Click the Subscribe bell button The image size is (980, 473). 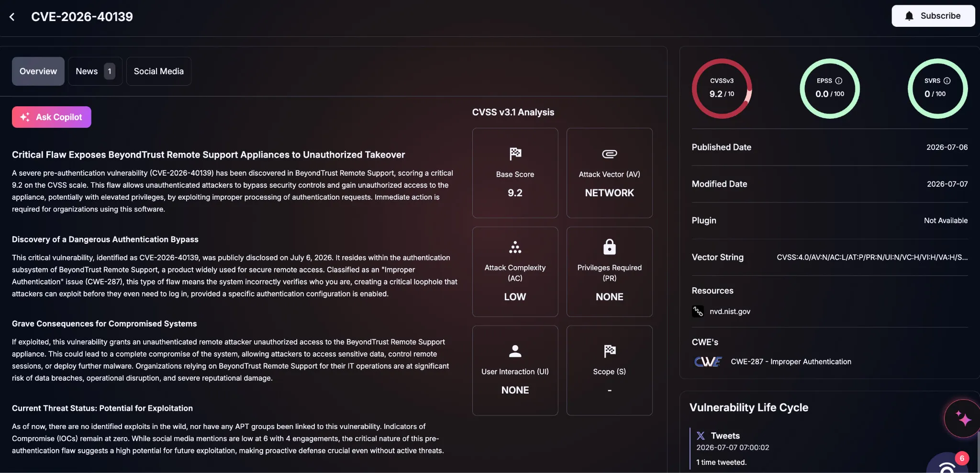click(x=933, y=16)
